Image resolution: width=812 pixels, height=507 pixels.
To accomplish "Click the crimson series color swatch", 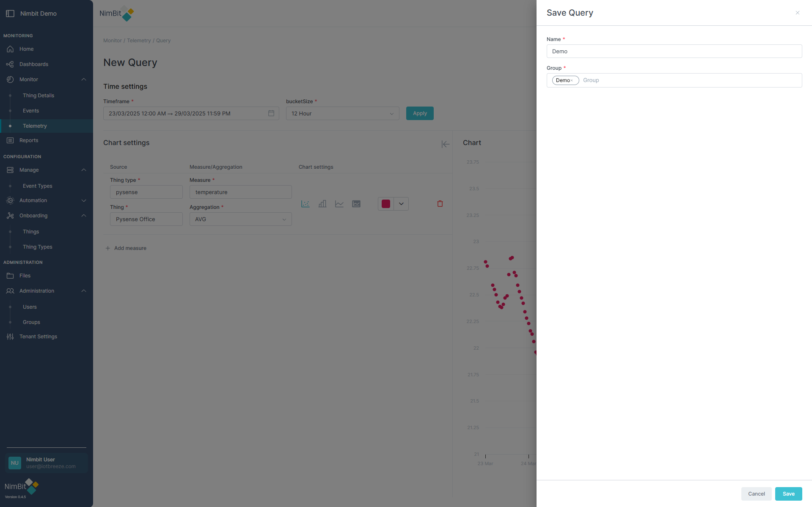I will (386, 204).
